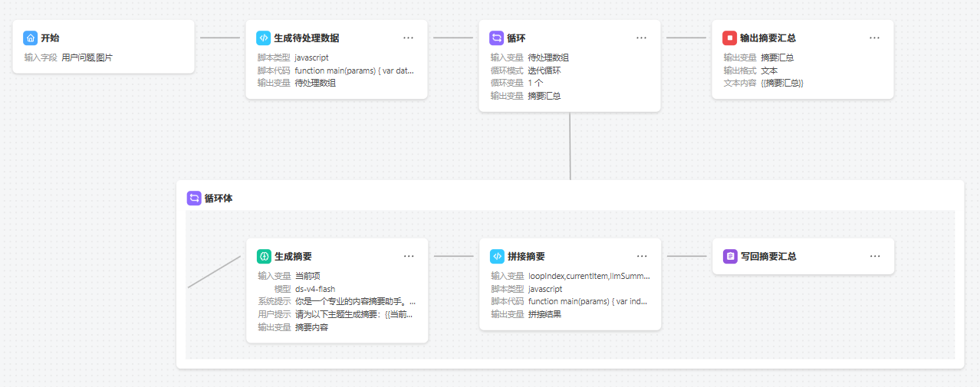
Task: Select the 开始 node title
Action: (x=51, y=38)
